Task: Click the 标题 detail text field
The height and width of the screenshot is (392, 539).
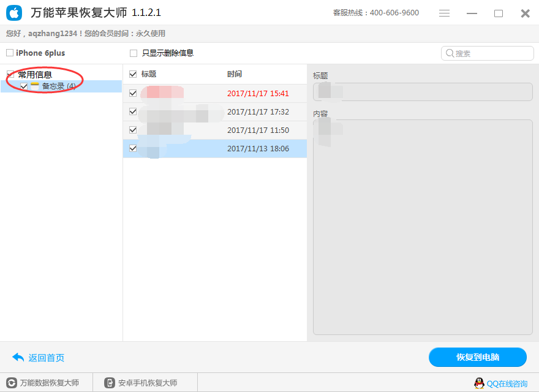Action: [x=423, y=92]
